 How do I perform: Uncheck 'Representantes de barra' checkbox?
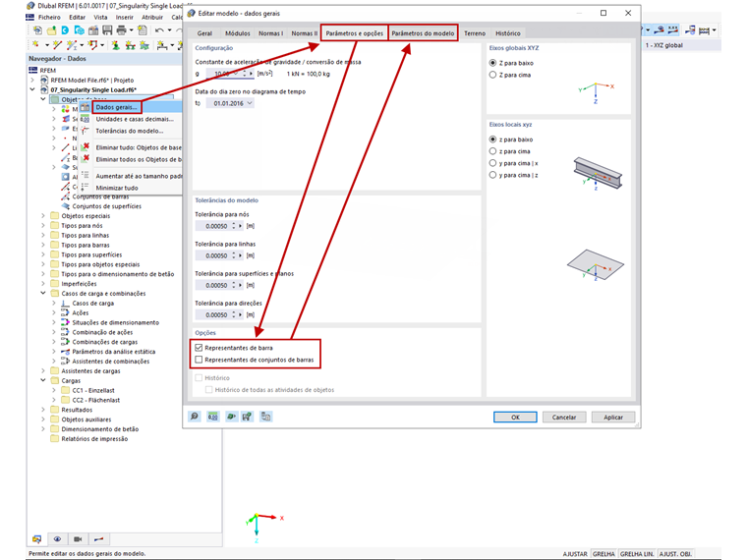coord(199,348)
